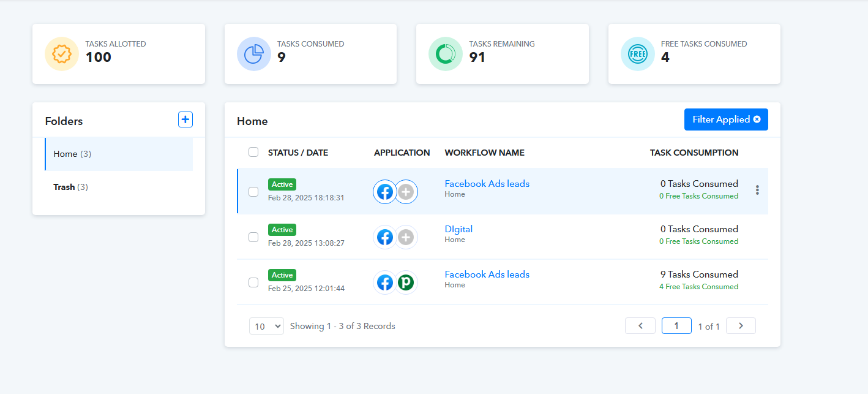Clear filter with the X on Filter Applied
868x394 pixels.
tap(757, 119)
